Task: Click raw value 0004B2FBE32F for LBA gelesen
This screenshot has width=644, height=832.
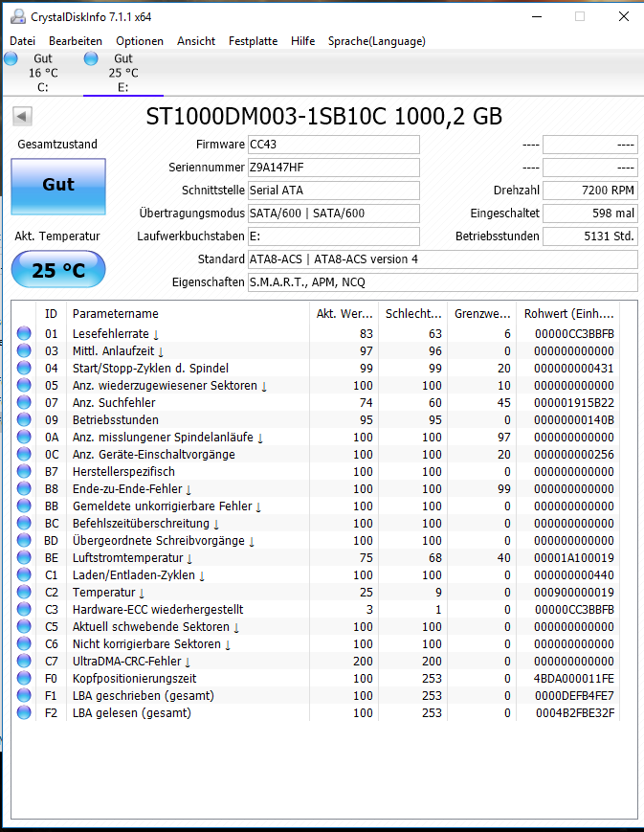Action: pos(575,713)
